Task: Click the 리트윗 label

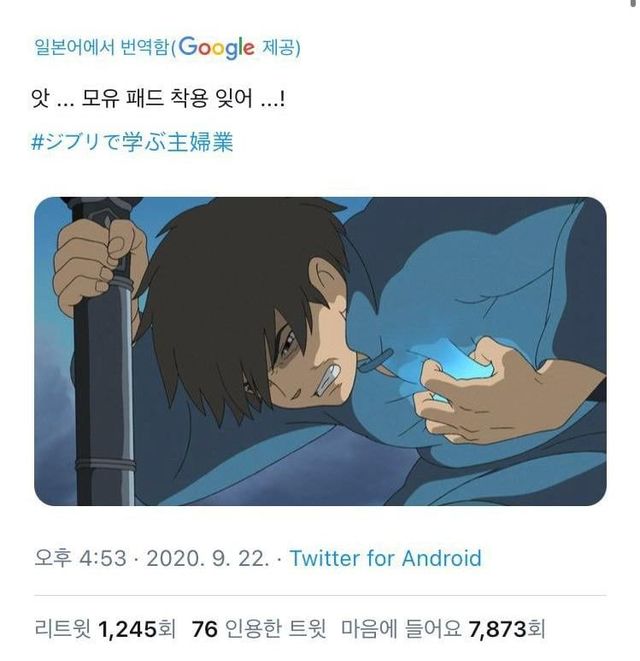Action: 63,629
